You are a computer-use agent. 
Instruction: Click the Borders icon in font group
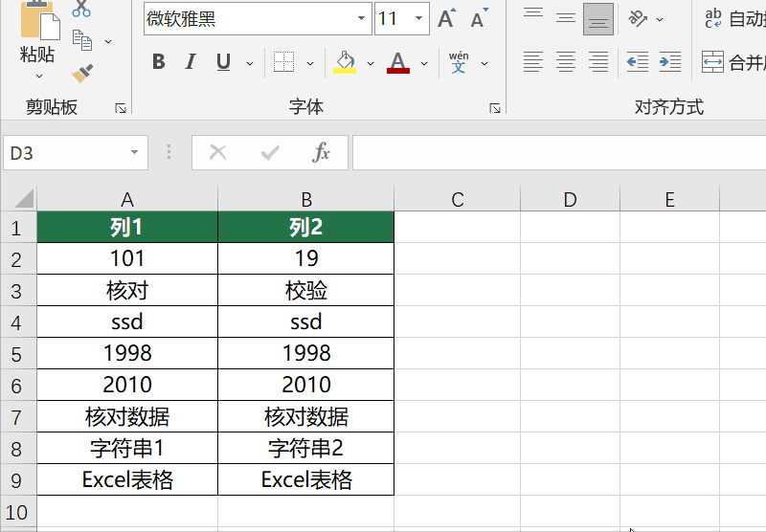(x=283, y=62)
